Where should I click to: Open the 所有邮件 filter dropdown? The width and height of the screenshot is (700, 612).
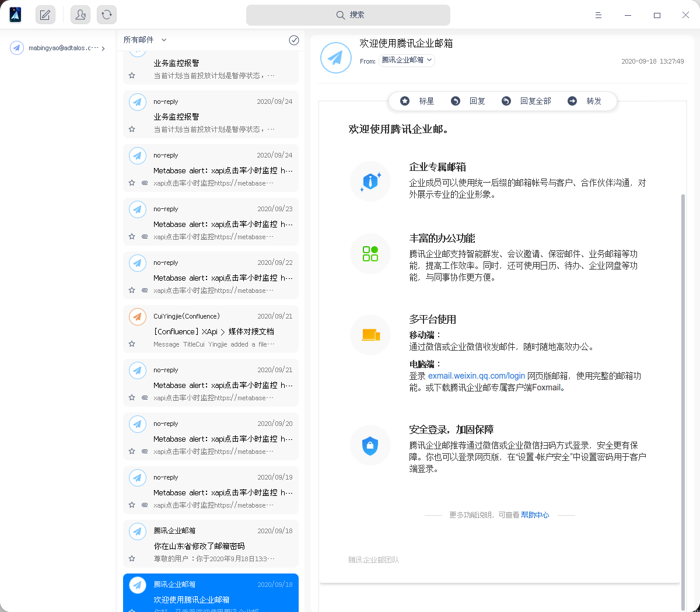[145, 40]
